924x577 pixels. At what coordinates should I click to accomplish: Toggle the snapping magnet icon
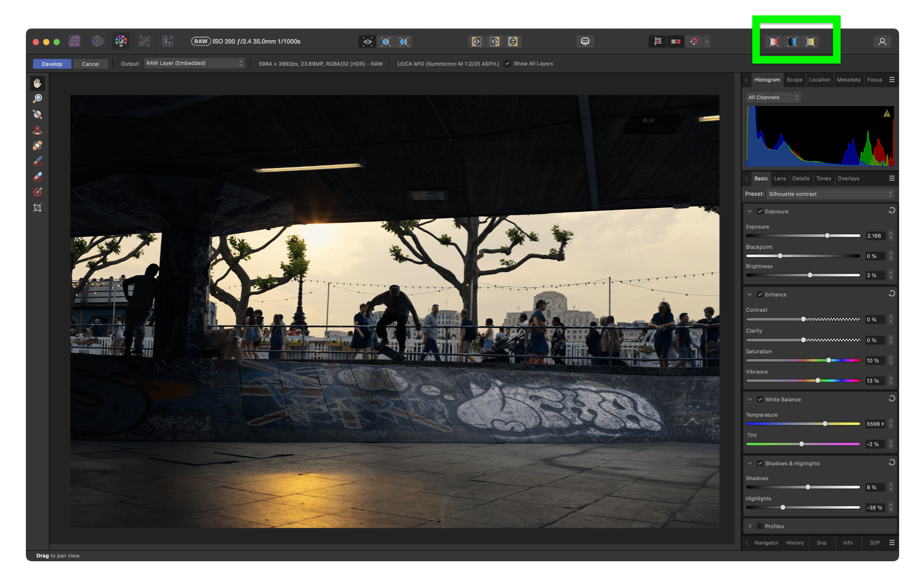pyautogui.click(x=694, y=42)
